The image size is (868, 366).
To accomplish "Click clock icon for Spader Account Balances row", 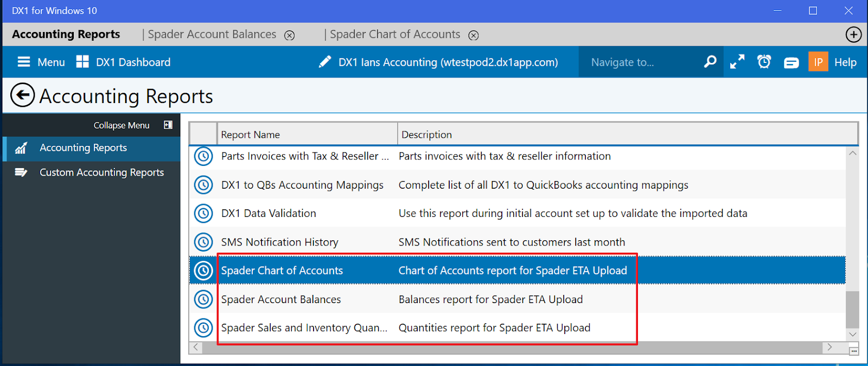I will [203, 299].
